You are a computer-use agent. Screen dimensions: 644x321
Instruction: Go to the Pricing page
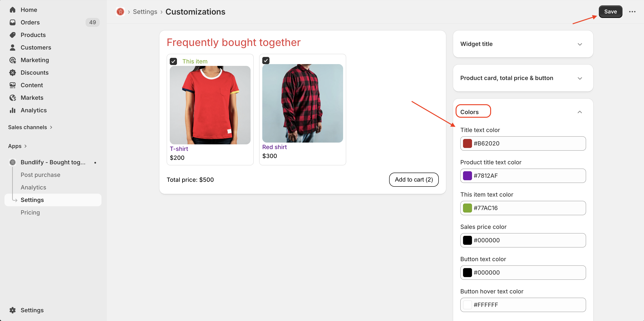click(x=30, y=213)
